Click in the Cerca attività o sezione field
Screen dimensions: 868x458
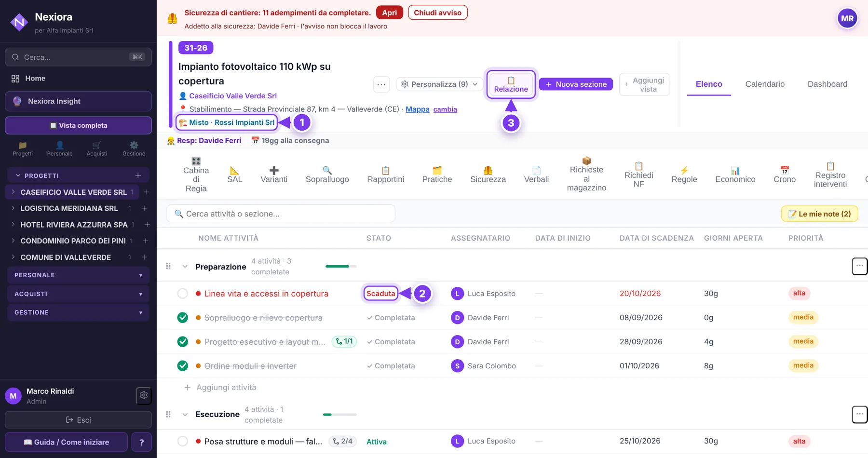(x=281, y=214)
